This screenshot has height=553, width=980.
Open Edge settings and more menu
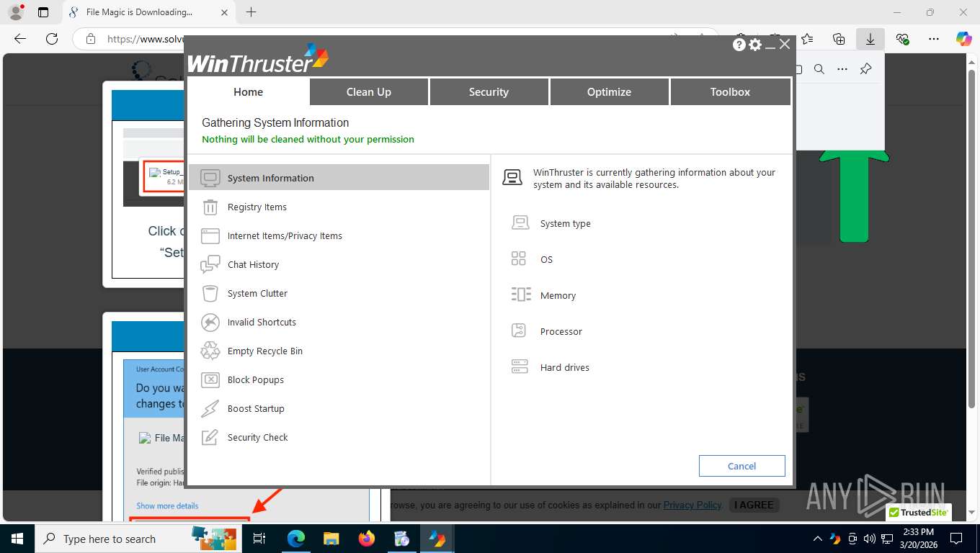tap(933, 39)
